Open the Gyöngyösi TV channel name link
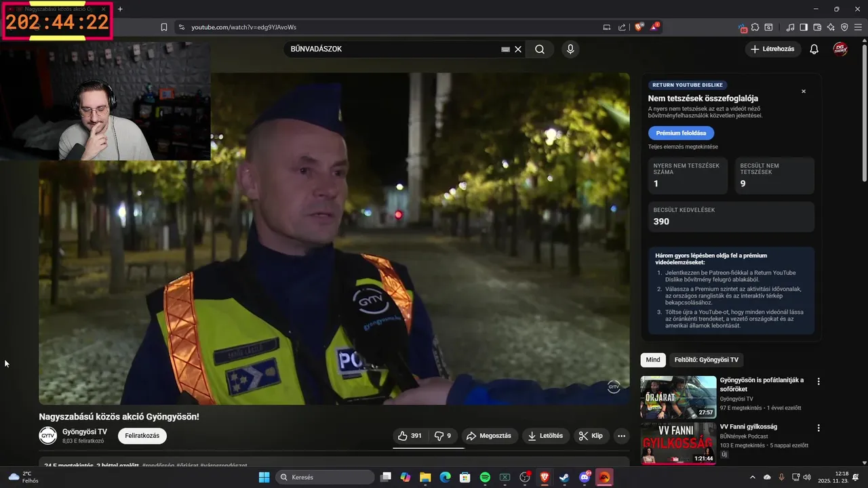868x488 pixels. point(85,432)
